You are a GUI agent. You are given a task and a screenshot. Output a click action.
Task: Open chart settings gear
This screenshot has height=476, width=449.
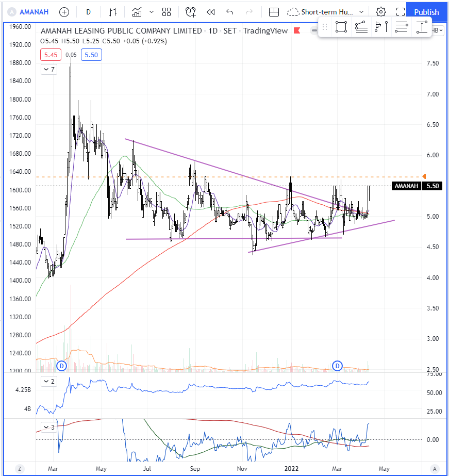[x=381, y=12]
